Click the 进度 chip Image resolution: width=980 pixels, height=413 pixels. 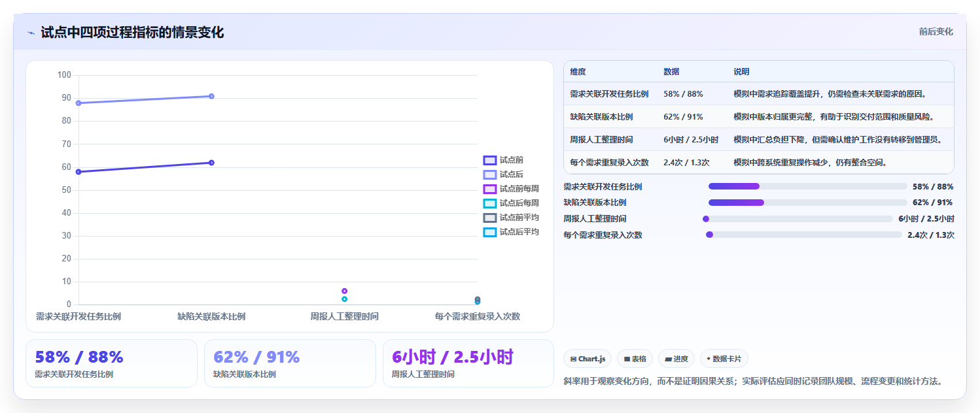(676, 359)
